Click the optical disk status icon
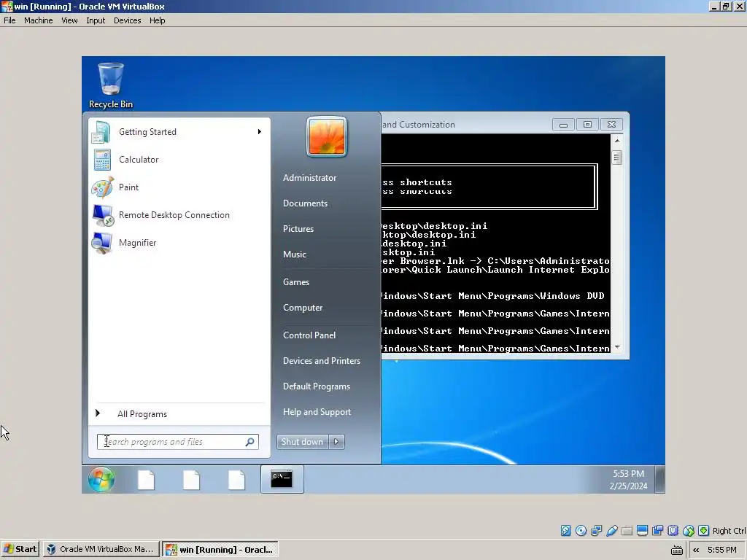Screen dimensions: 747x560 pyautogui.click(x=581, y=531)
